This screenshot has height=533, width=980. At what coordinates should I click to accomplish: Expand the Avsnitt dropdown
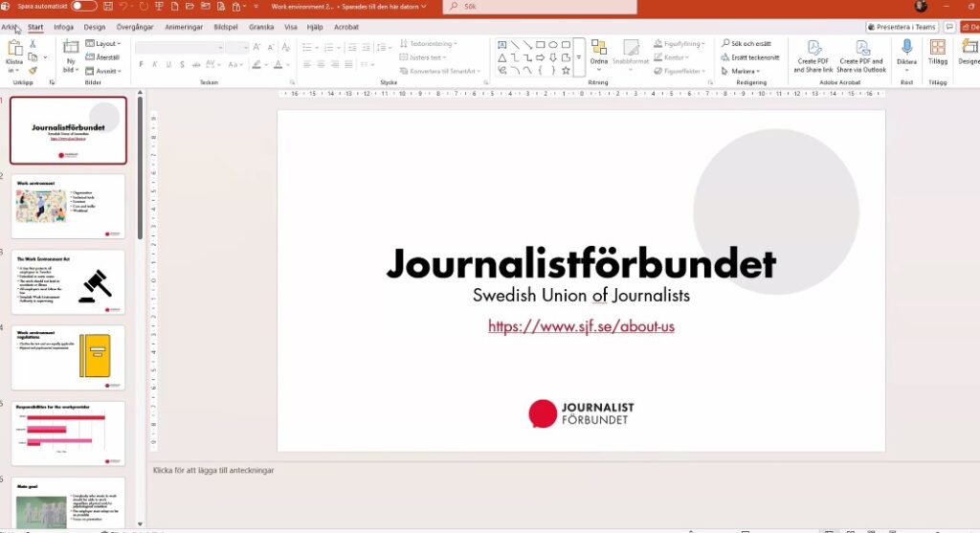[x=103, y=71]
